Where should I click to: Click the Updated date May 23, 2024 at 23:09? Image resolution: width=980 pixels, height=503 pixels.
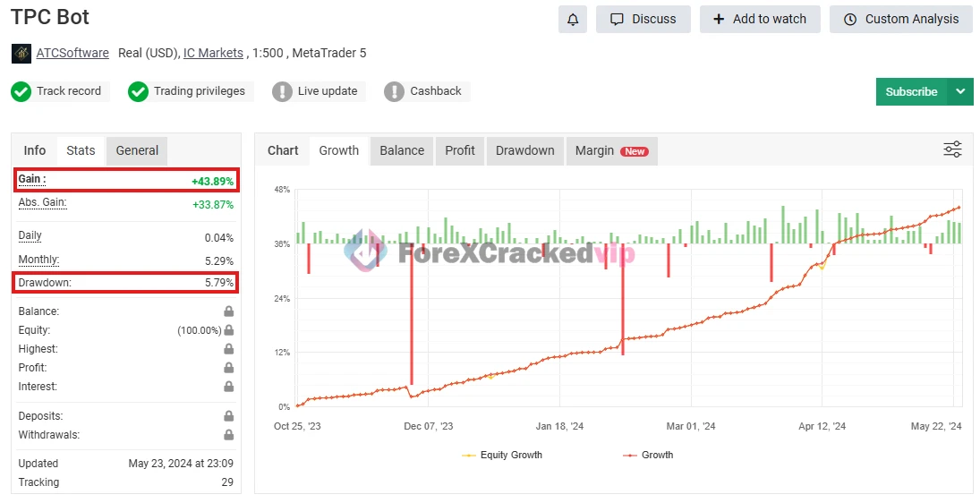[x=182, y=463]
